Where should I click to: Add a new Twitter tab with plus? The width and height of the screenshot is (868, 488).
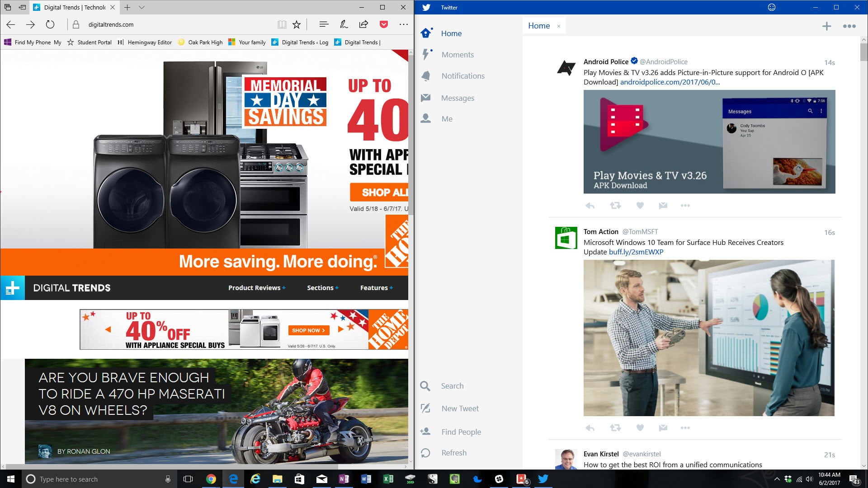826,26
